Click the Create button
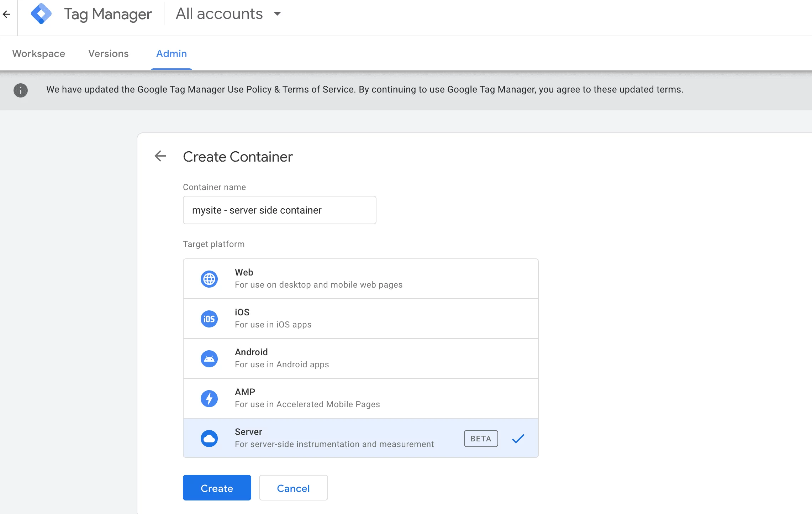 (217, 488)
